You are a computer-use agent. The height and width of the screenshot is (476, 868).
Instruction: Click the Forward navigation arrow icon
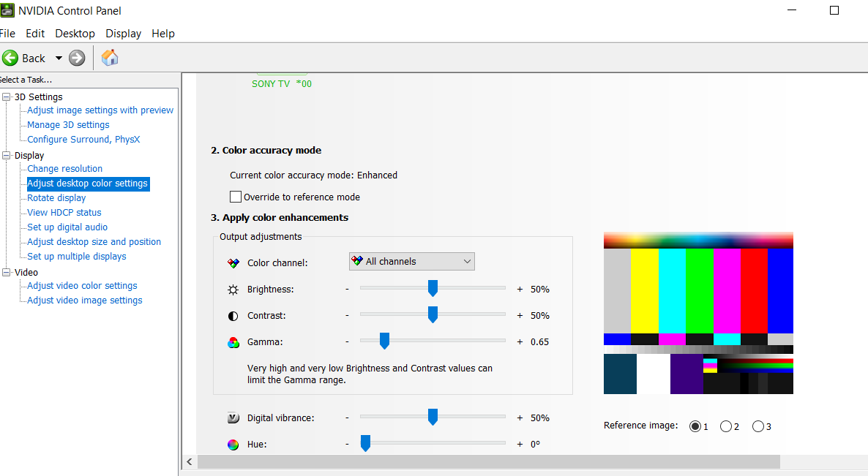coord(77,58)
